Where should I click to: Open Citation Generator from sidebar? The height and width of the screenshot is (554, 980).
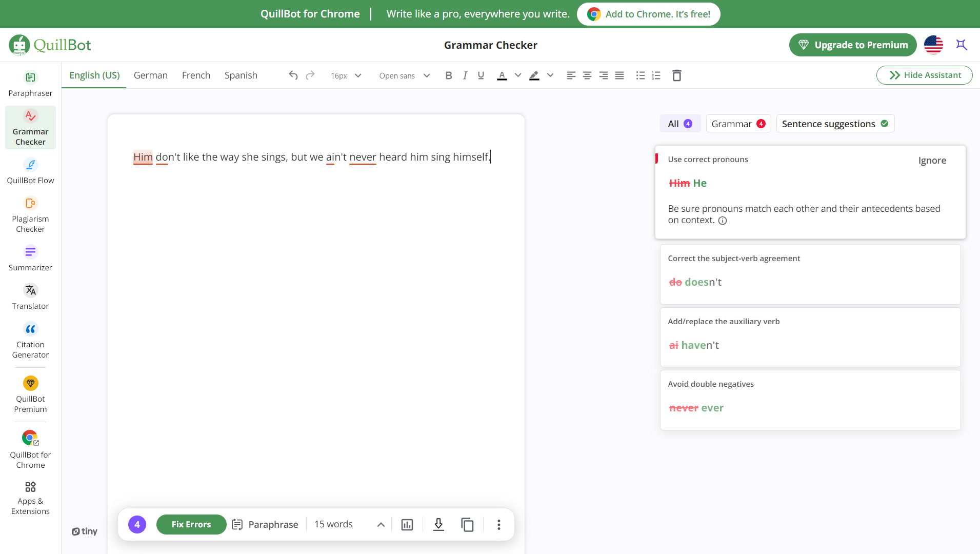click(x=30, y=340)
